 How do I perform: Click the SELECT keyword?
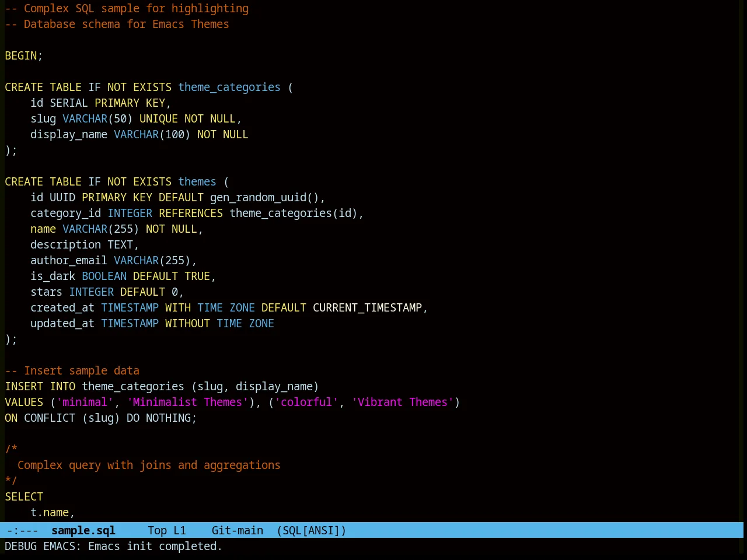tap(24, 496)
